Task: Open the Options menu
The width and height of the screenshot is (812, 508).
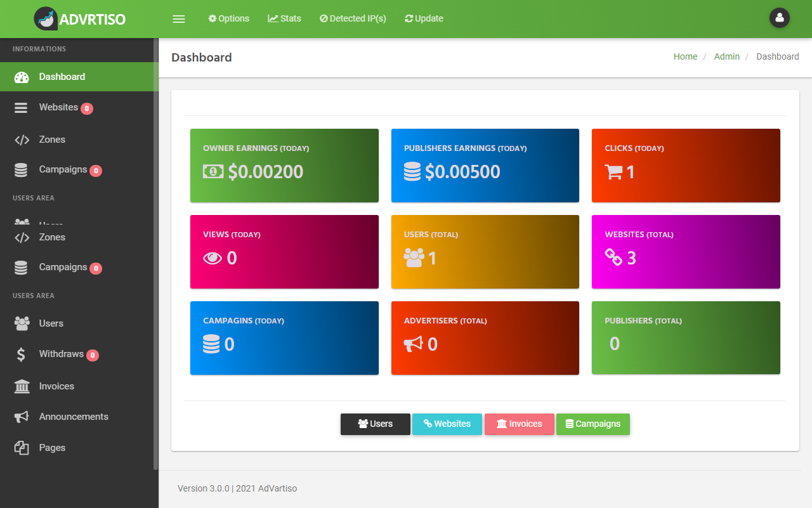Action: click(x=228, y=18)
